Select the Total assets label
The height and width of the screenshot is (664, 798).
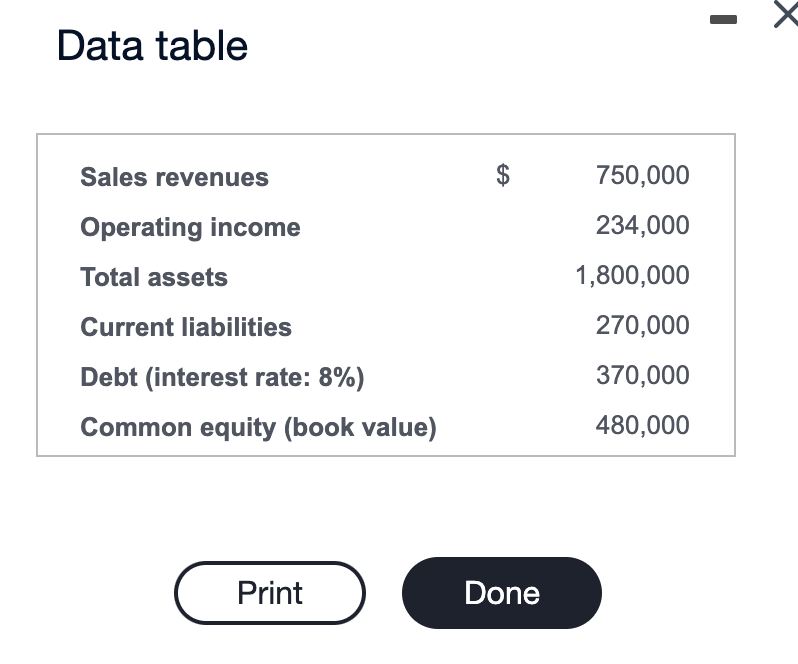click(x=154, y=277)
